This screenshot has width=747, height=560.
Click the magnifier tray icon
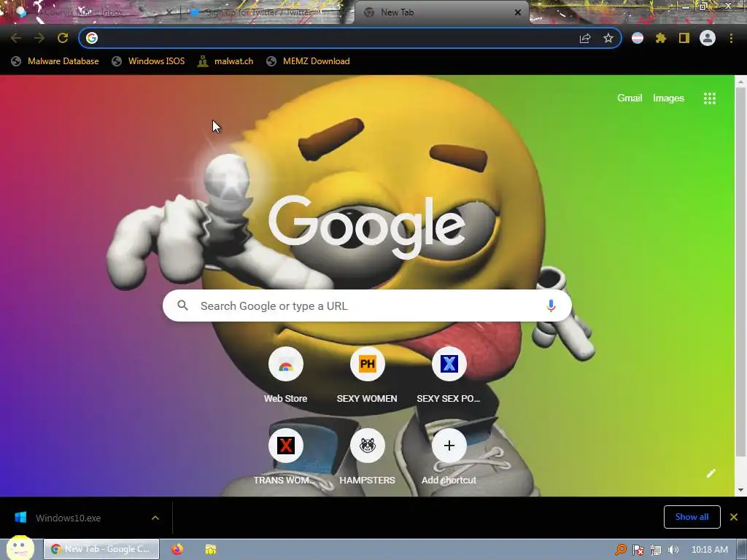coord(620,550)
